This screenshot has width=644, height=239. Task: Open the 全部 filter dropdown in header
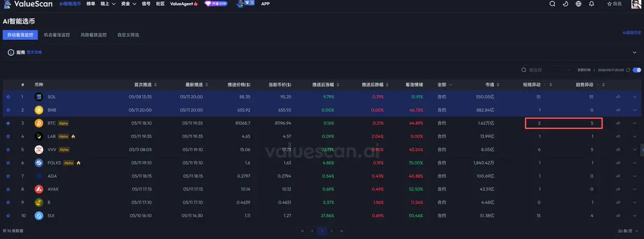(x=444, y=85)
